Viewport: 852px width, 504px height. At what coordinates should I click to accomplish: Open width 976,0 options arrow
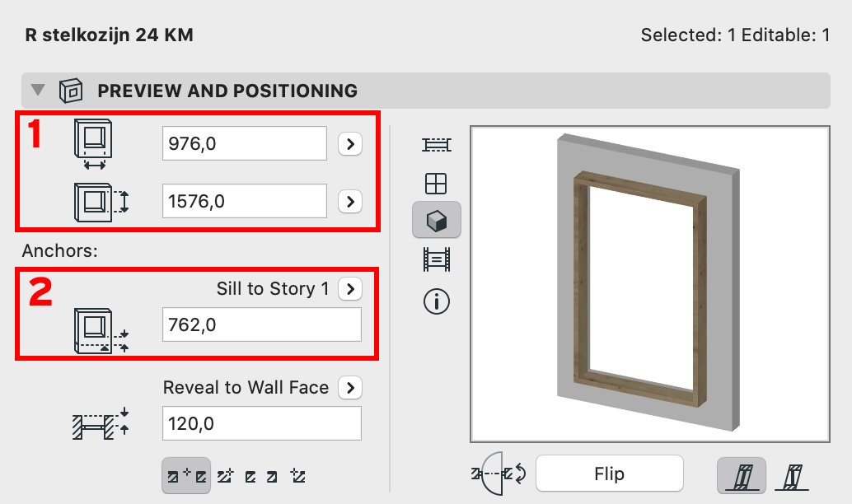[350, 144]
